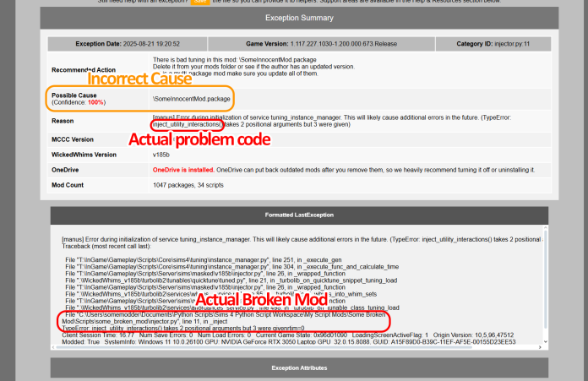This screenshot has height=381, width=588.
Task: Click the orange Save button at top
Action: pos(200,2)
